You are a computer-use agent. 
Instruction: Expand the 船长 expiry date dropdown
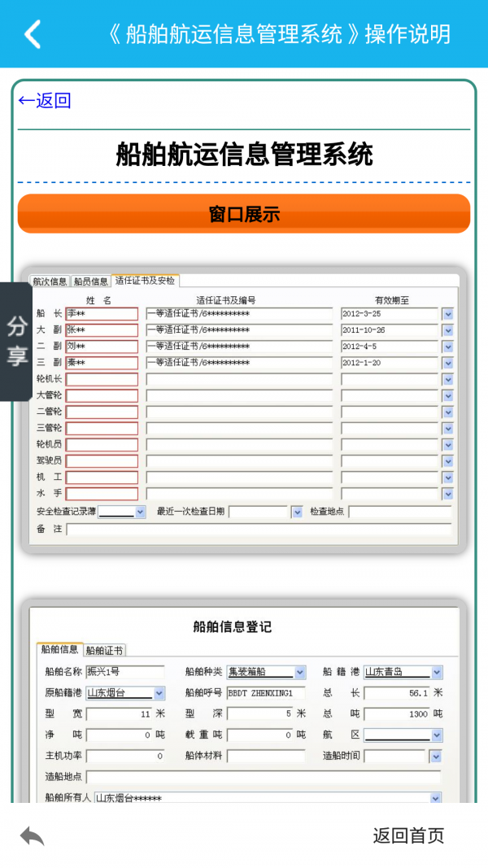point(447,314)
